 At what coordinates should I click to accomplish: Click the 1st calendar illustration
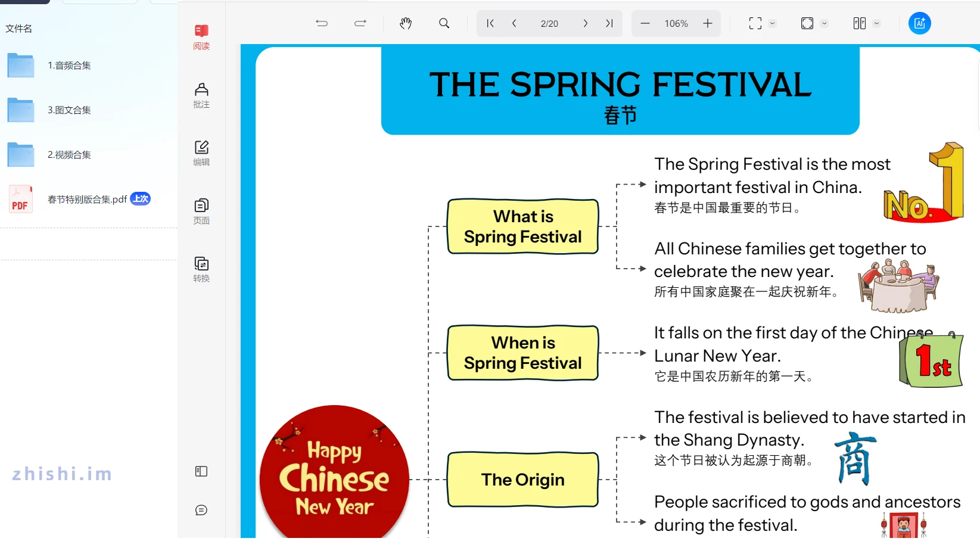click(931, 359)
